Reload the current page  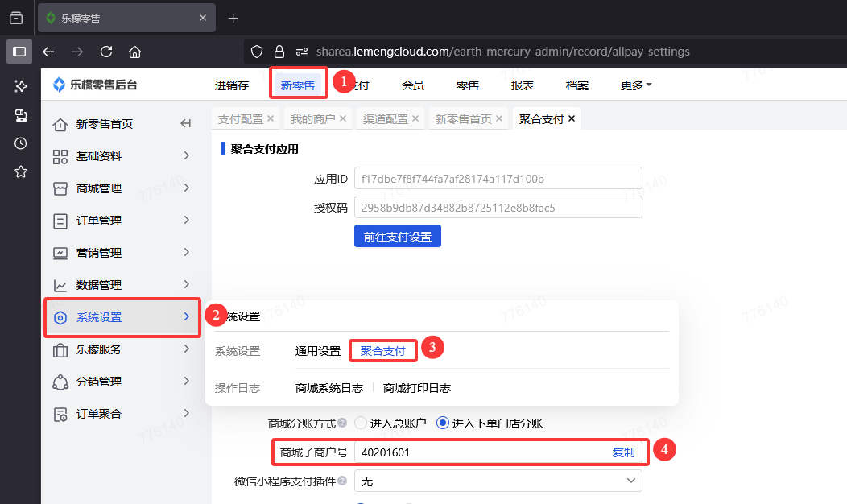point(106,52)
